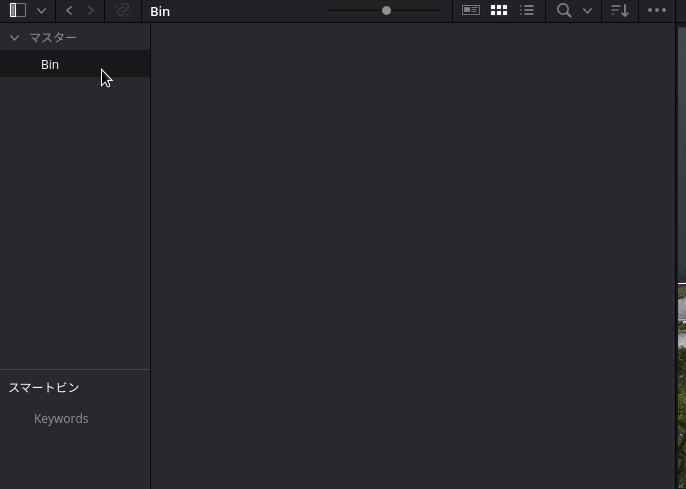
Task: Expand the search options chevron
Action: [588, 11]
